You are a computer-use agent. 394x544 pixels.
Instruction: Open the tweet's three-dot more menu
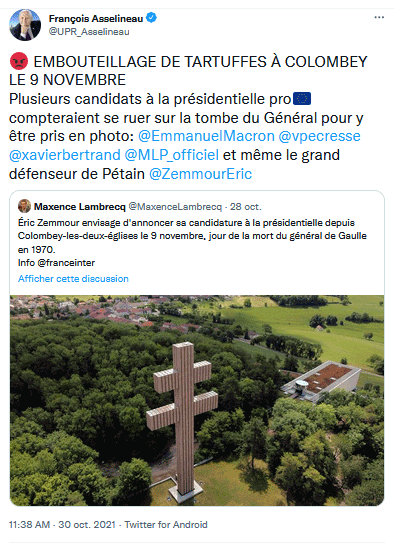(379, 17)
